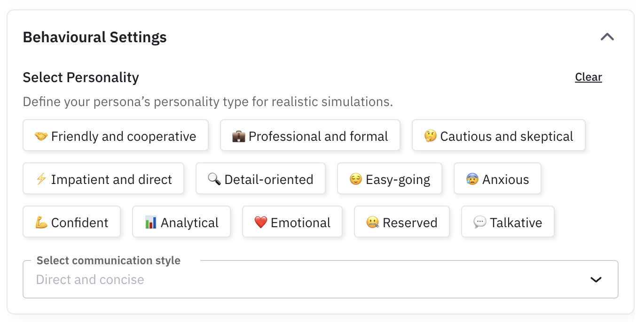This screenshot has width=644, height=322.
Task: Click the lightning bolt icon on Impatient and direct
Action: [41, 179]
